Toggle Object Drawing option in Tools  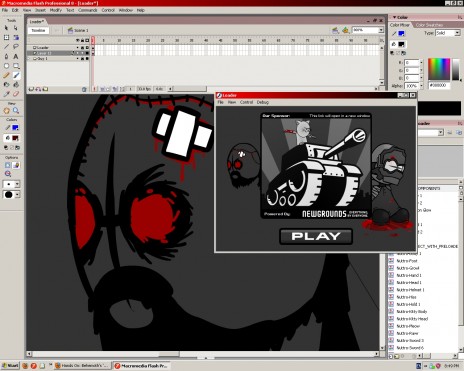click(7, 165)
